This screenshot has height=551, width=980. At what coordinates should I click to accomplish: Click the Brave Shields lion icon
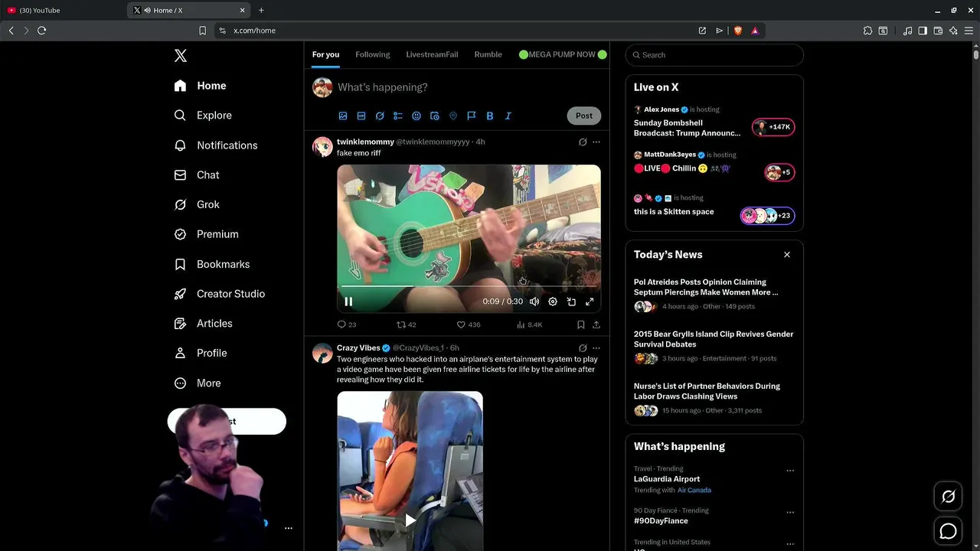(x=738, y=31)
